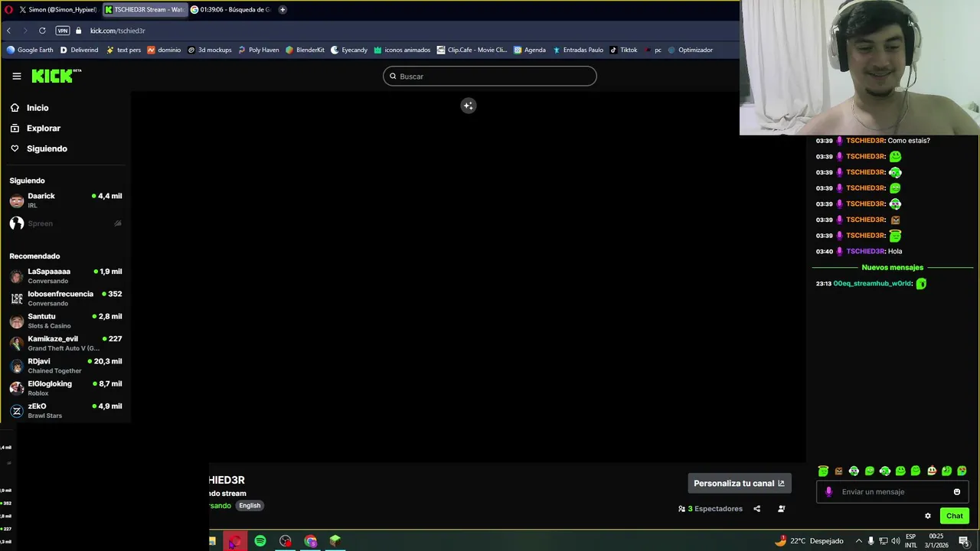The width and height of the screenshot is (980, 551).
Task: Toggle the Kick sidebar hamburger menu
Action: (x=16, y=76)
